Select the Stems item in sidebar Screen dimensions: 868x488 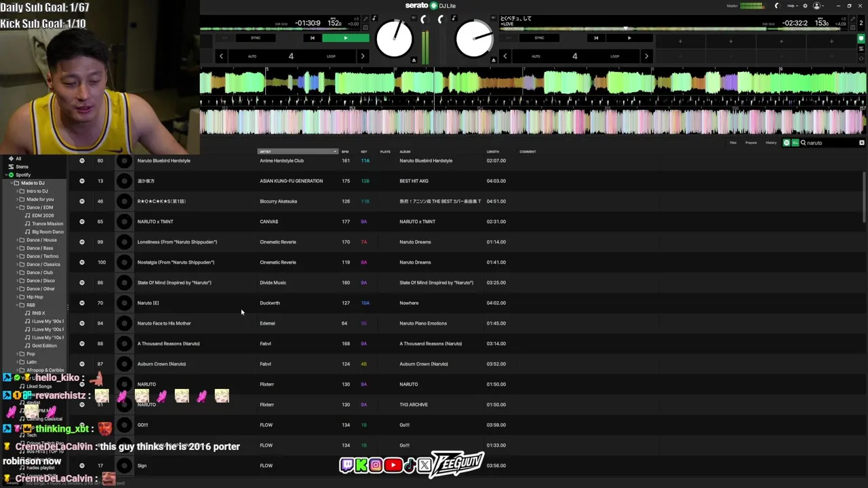[x=22, y=167]
